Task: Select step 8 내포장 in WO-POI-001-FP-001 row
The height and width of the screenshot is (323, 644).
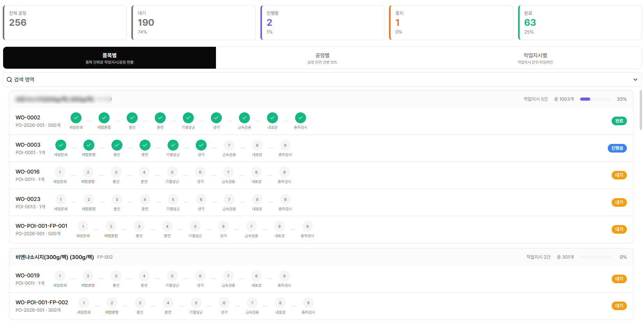Action: (280, 226)
